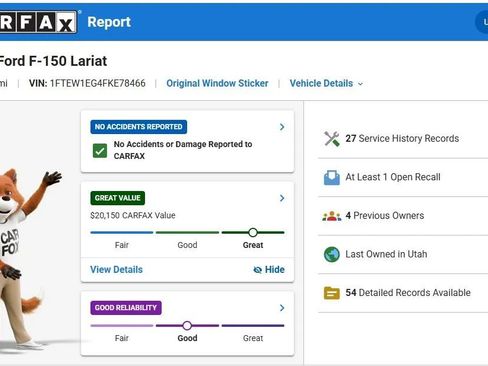
Task: Click the green checkmark no accidents icon
Action: click(x=100, y=151)
